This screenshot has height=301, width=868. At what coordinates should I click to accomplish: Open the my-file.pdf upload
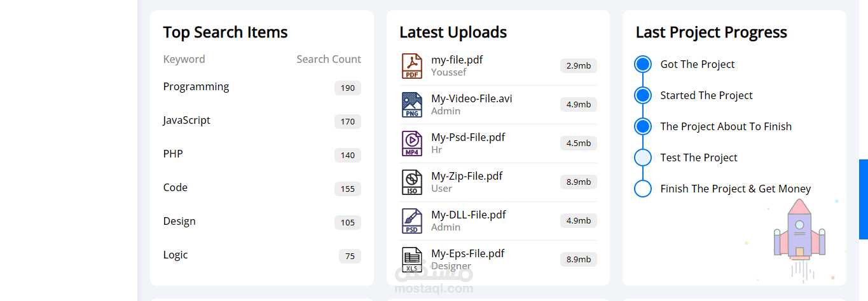pos(457,60)
